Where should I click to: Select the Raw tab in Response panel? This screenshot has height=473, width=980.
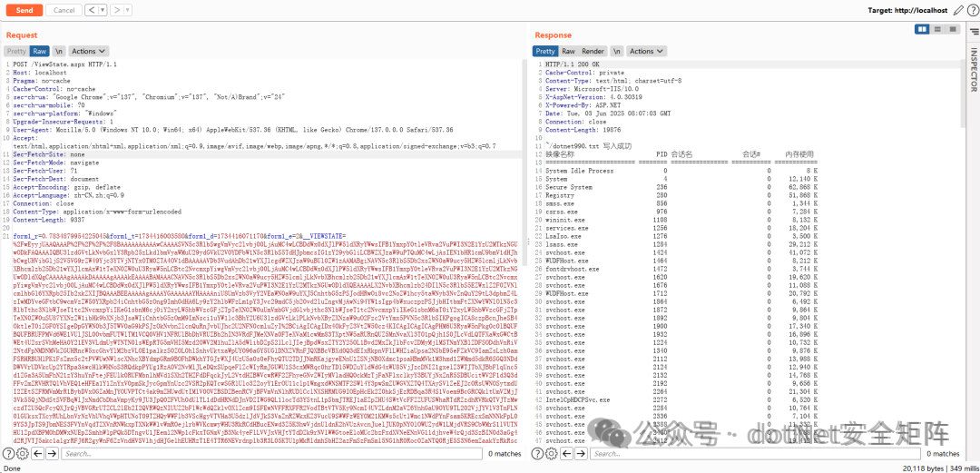pyautogui.click(x=568, y=52)
